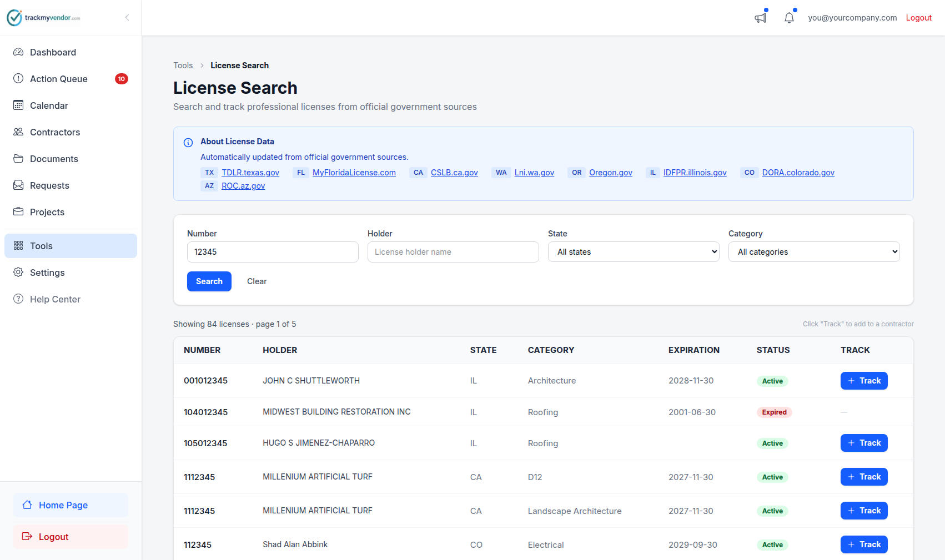This screenshot has width=945, height=560.
Task: Click the Requests envelope icon
Action: point(18,185)
